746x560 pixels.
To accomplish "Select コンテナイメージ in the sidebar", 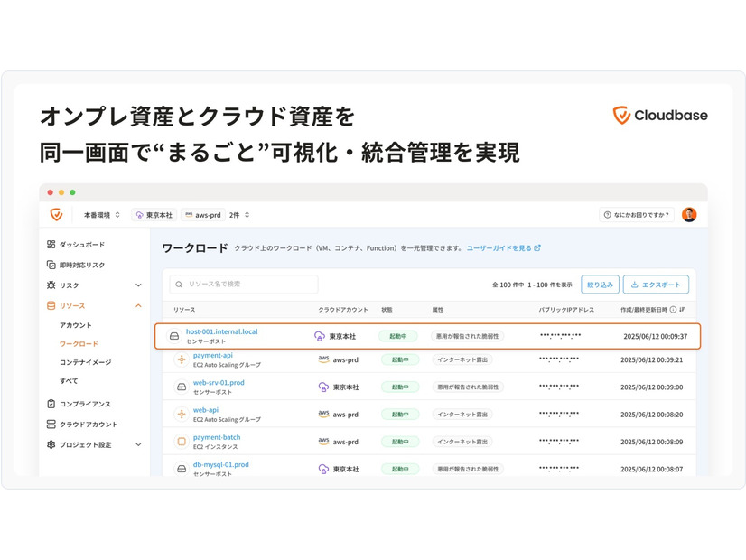I will 86,362.
